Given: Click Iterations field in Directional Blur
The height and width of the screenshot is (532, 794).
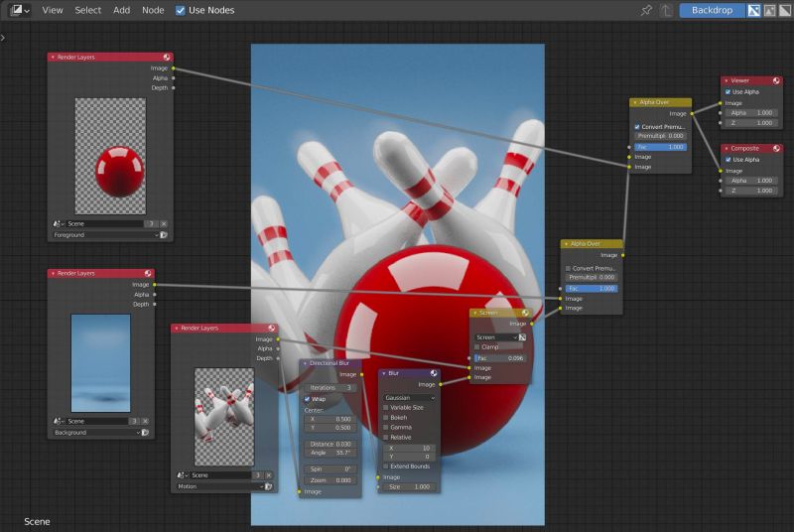Looking at the screenshot, I should point(331,388).
